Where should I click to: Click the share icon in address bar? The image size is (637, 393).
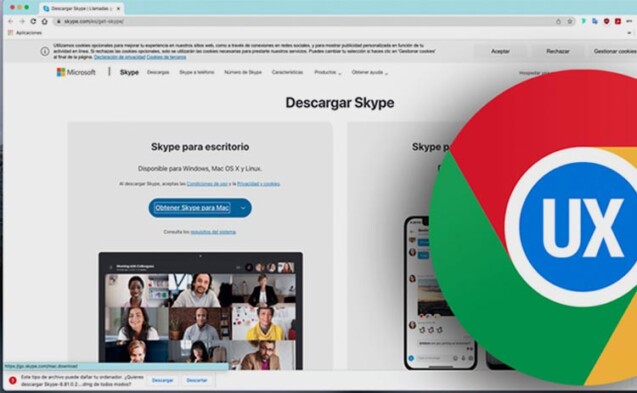click(559, 21)
